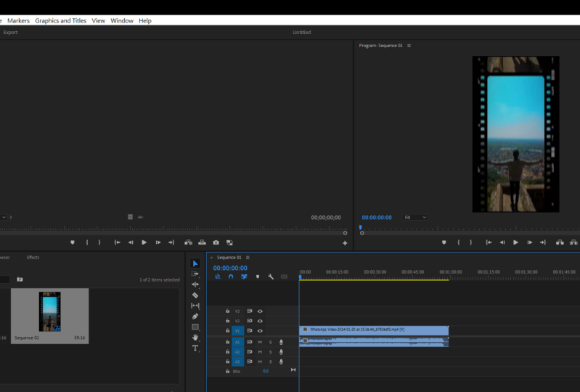Go to Out point in Program monitor
580x392 pixels.
(543, 242)
